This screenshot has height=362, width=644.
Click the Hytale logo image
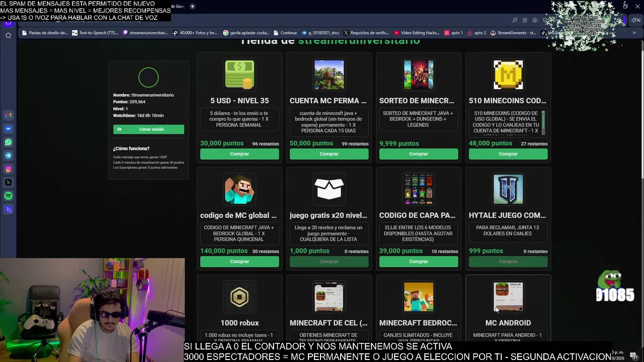coord(508,190)
